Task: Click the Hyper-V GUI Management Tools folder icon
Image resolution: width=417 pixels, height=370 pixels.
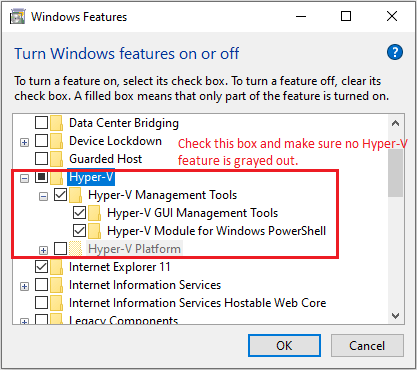Action: click(x=95, y=213)
